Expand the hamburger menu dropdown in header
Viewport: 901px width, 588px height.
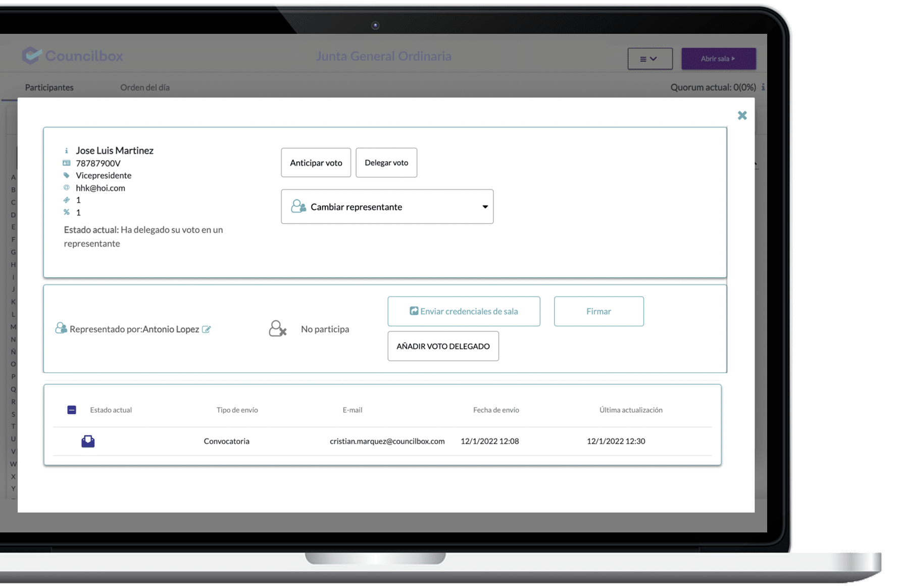click(x=649, y=59)
